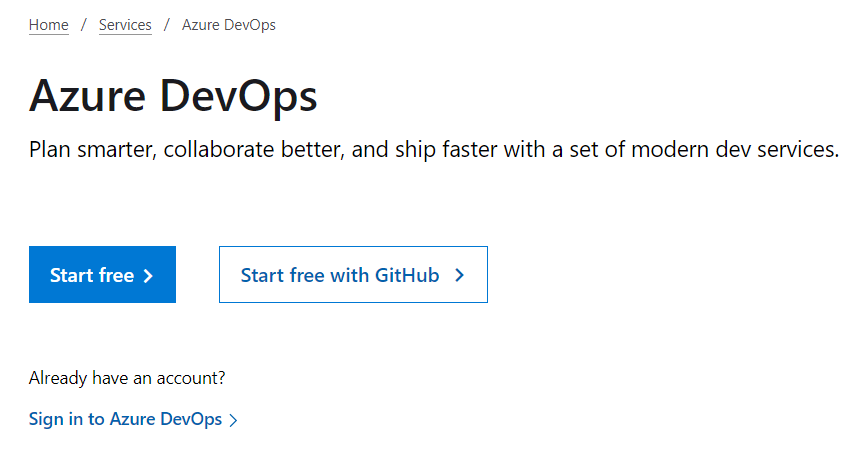
Task: Open the Services breadcrumb link
Action: click(125, 25)
